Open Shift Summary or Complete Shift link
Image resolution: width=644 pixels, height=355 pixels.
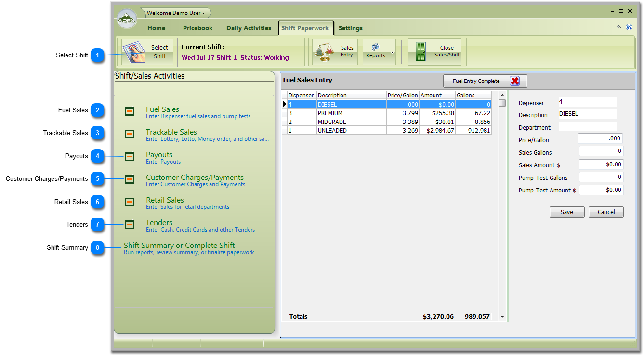click(x=179, y=246)
